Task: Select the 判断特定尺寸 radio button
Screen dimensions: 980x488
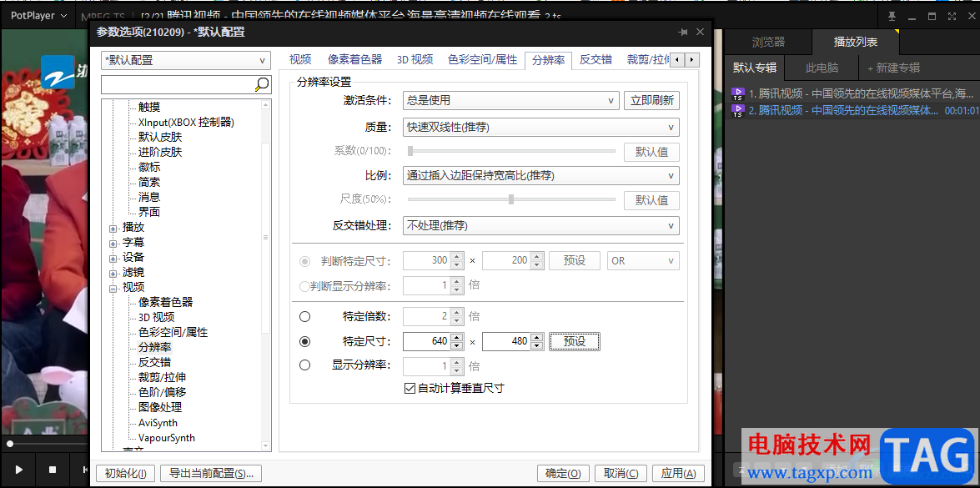Action: click(x=305, y=260)
